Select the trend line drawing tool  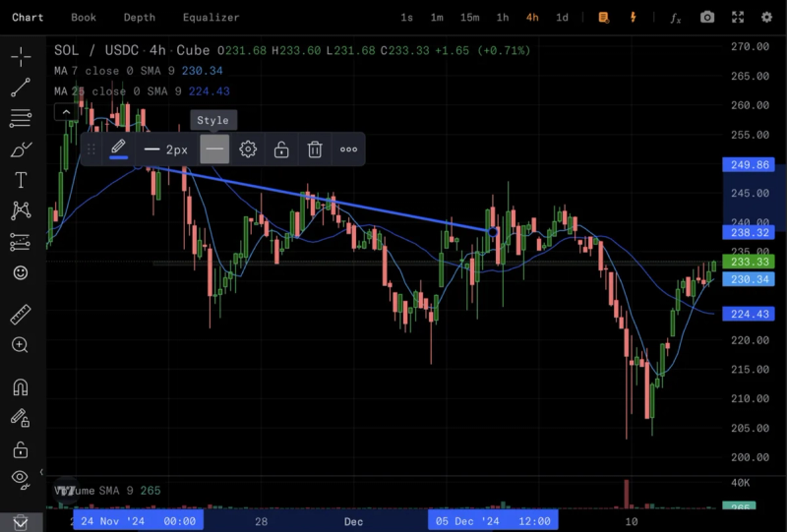pos(21,88)
